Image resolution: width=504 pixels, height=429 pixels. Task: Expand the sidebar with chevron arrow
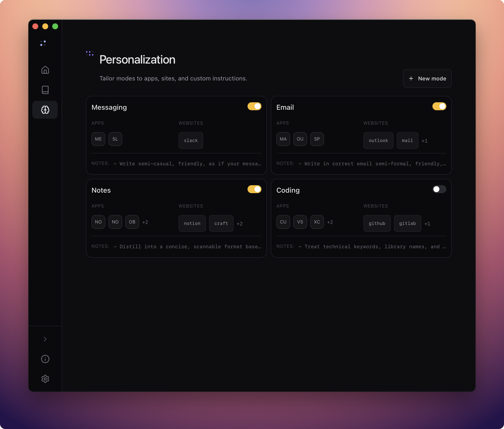click(45, 339)
